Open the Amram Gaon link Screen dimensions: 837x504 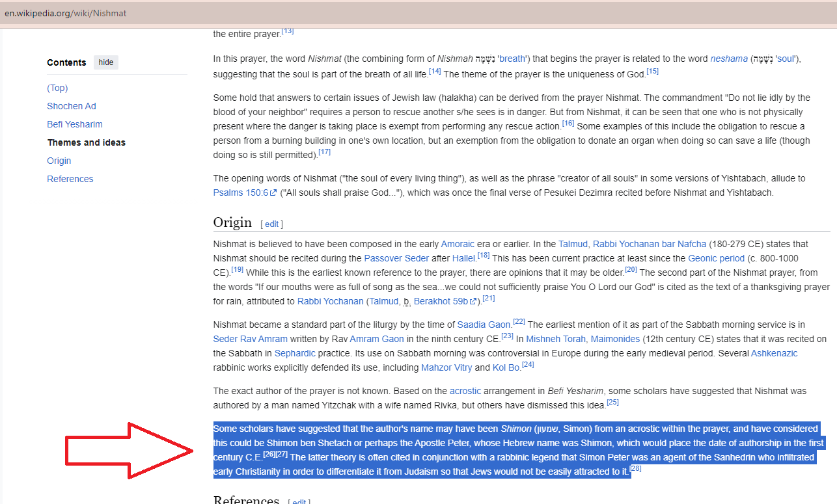[377, 339]
